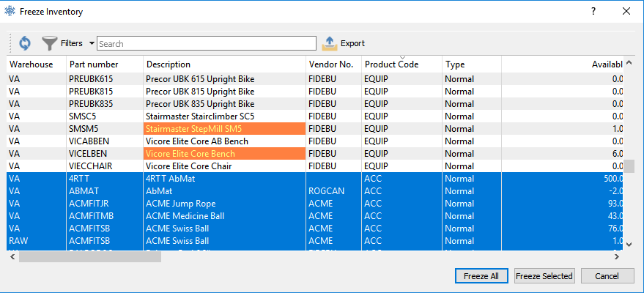Viewport: 644px width, 293px height.
Task: Cancel the Freeze Inventory dialog
Action: (x=607, y=276)
